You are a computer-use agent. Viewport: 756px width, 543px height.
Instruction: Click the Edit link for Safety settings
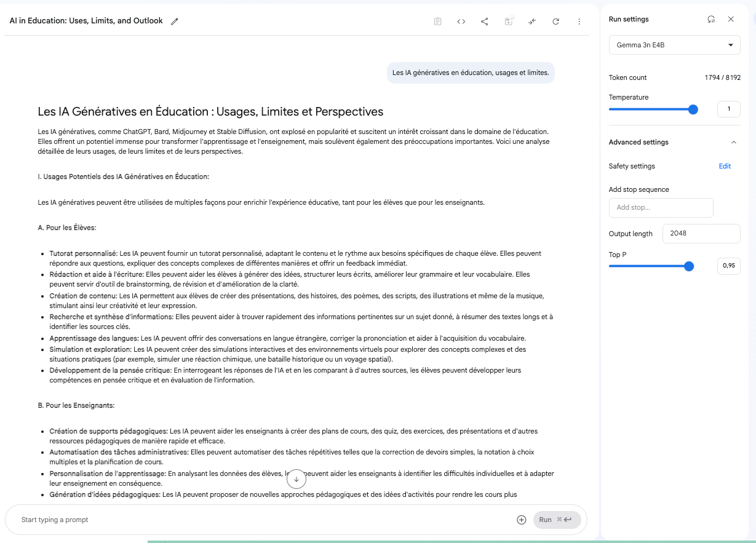725,166
